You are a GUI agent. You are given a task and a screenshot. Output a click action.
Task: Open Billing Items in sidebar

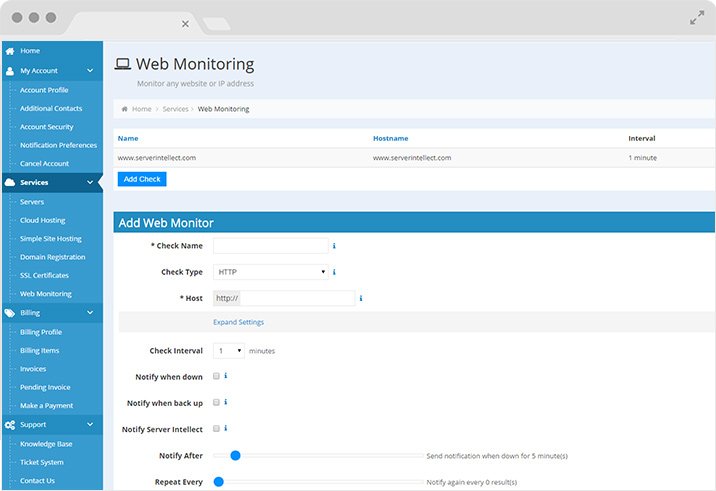40,351
